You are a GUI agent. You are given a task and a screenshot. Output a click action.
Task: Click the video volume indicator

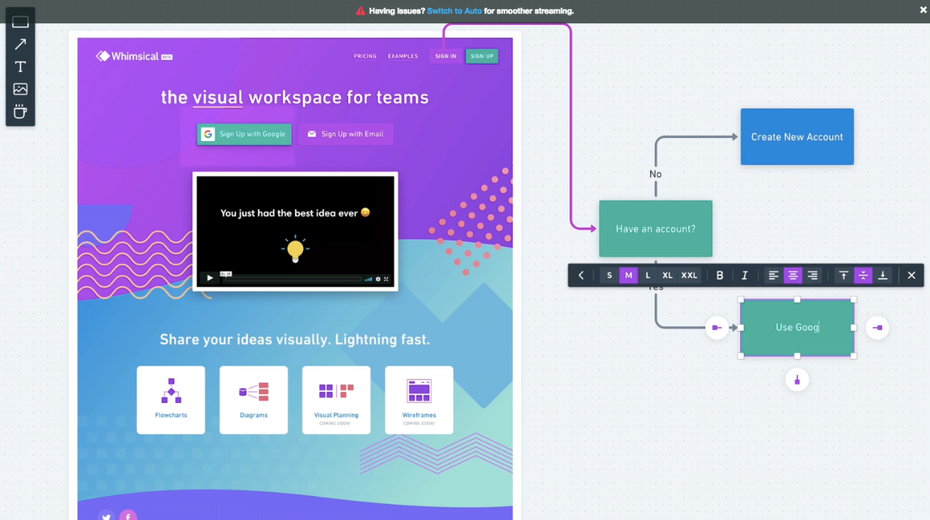pyautogui.click(x=368, y=279)
